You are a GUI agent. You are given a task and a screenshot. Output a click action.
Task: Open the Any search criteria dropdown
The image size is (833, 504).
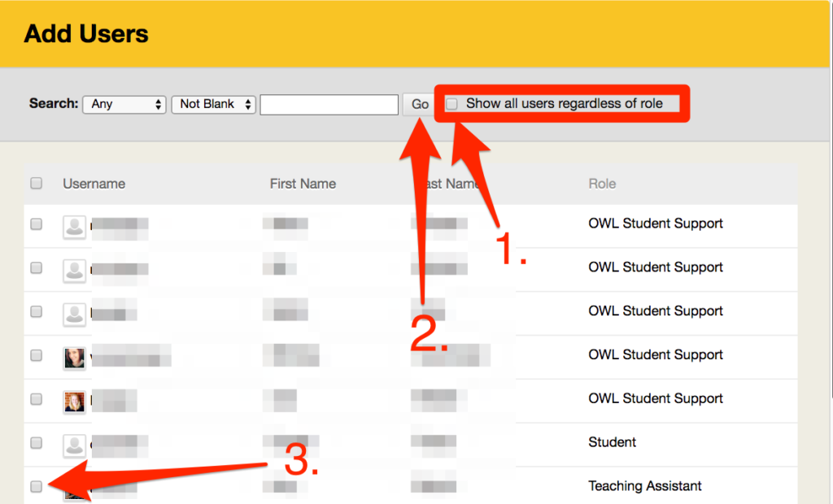coord(124,104)
